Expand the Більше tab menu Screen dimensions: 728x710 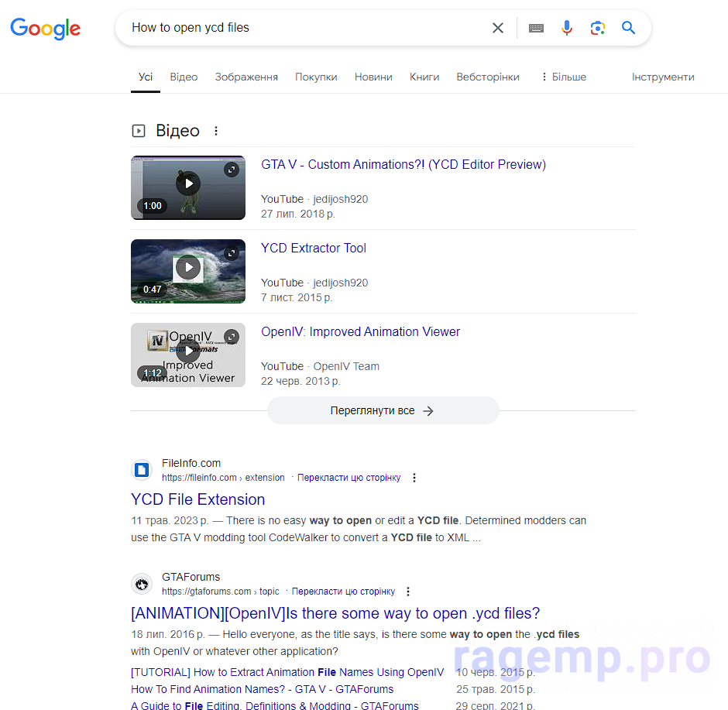pos(564,77)
